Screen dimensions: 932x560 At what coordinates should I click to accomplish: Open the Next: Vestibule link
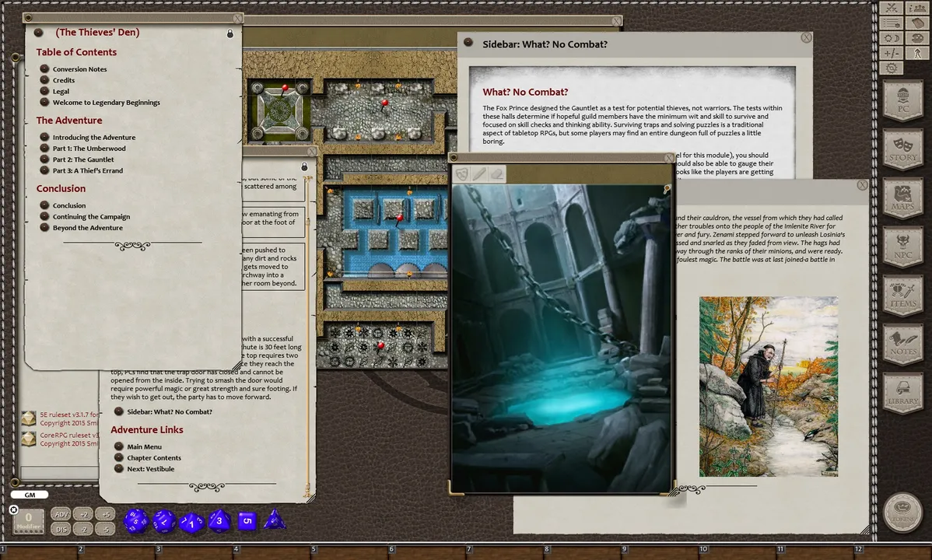[x=150, y=469]
